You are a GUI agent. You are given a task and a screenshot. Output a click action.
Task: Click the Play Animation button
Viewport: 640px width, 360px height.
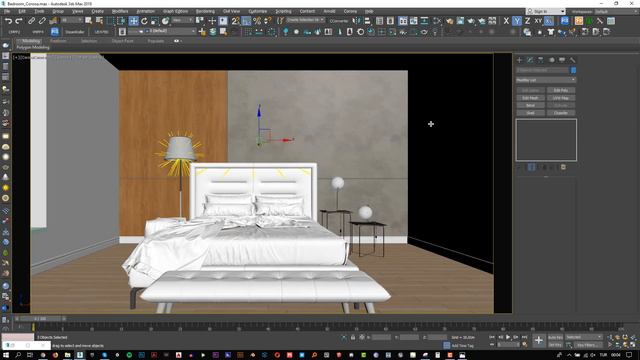coord(508,337)
